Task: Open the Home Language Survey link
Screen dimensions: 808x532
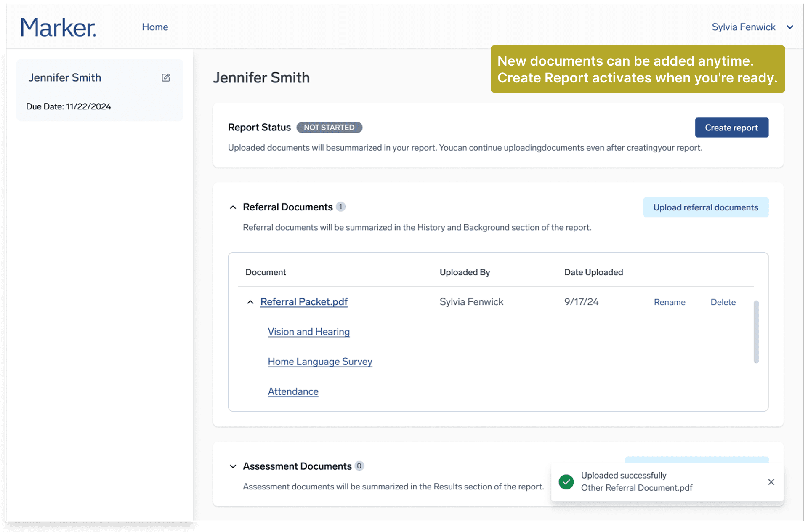Action: 320,362
